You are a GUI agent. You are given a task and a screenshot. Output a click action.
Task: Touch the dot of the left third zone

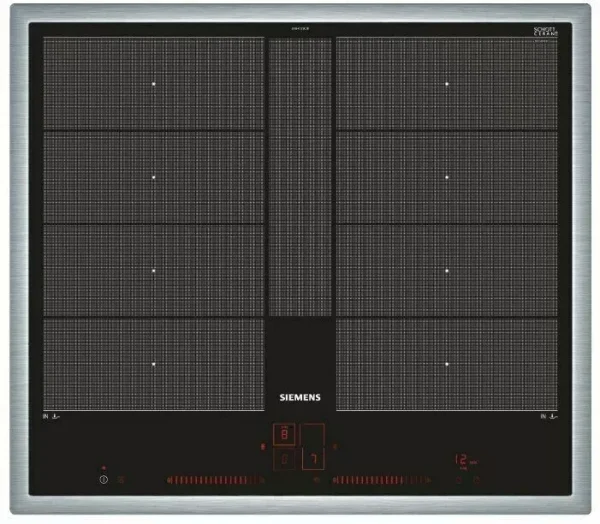[154, 271]
